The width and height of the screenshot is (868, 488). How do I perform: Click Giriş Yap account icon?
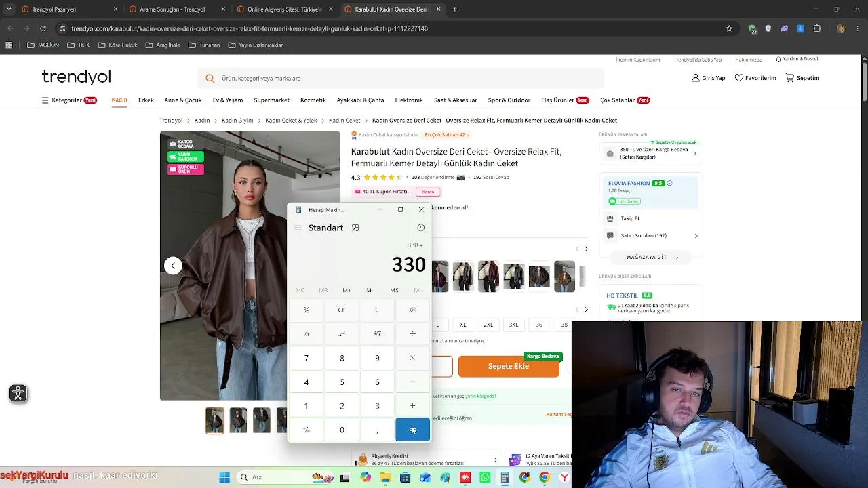[x=696, y=78]
